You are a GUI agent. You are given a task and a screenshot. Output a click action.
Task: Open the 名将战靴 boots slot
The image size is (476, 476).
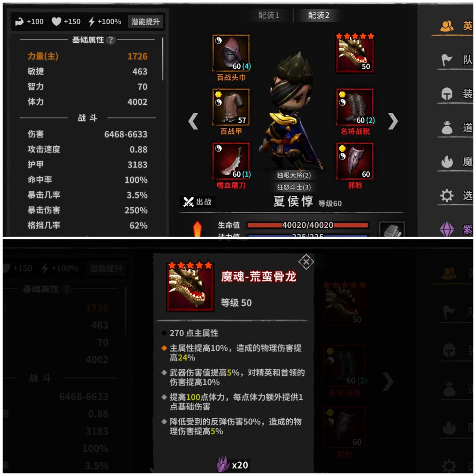355,107
